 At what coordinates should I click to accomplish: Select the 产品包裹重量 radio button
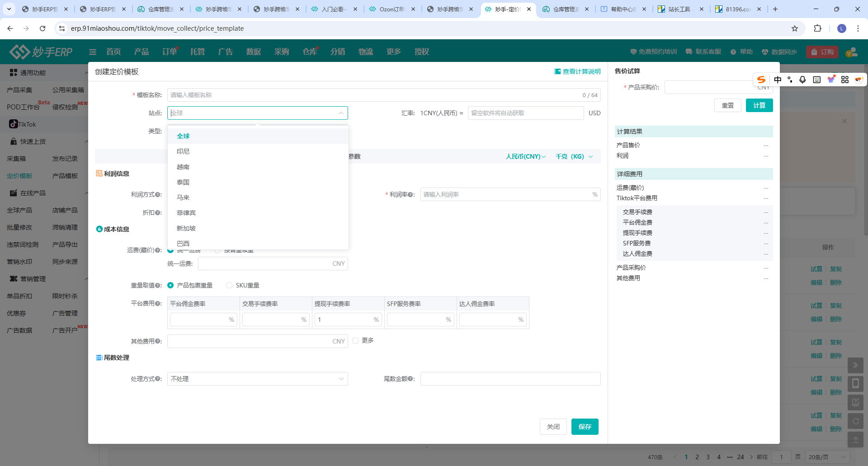point(170,285)
